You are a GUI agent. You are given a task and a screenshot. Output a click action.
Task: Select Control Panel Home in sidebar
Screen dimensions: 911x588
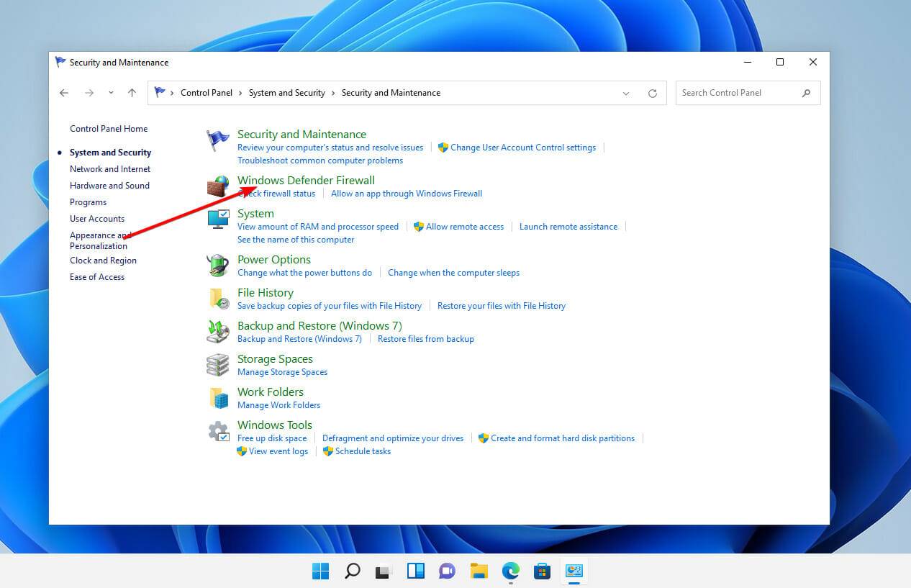pyautogui.click(x=109, y=129)
